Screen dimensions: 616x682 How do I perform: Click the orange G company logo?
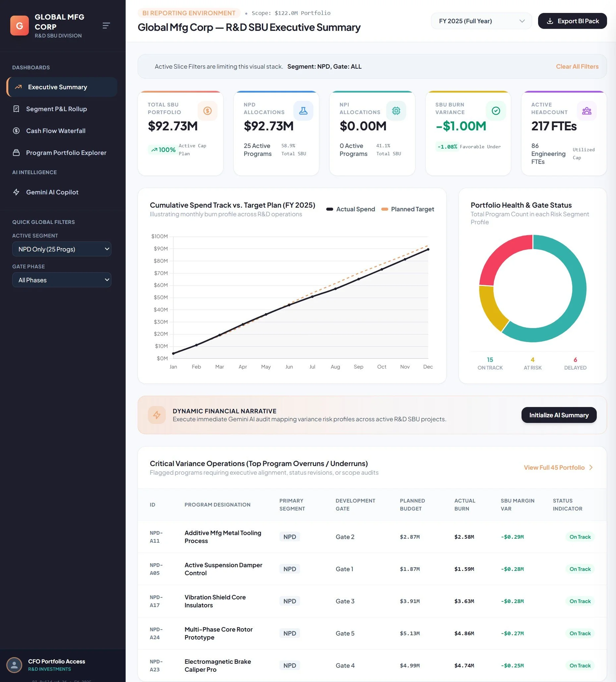pos(20,26)
